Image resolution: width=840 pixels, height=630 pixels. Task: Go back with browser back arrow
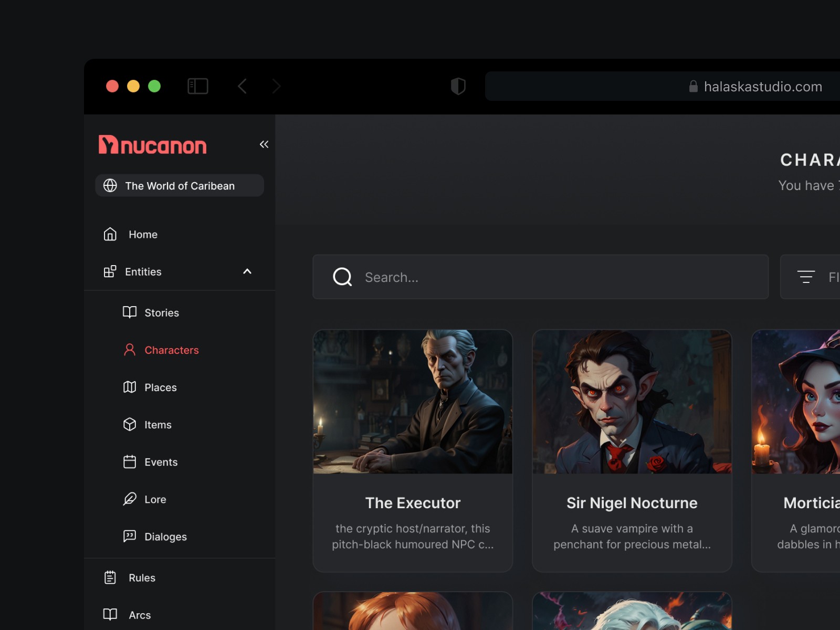(x=242, y=86)
